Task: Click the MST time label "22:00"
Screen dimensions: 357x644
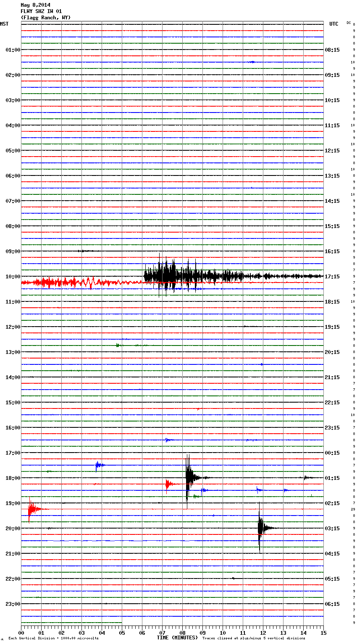Action: 13,579
